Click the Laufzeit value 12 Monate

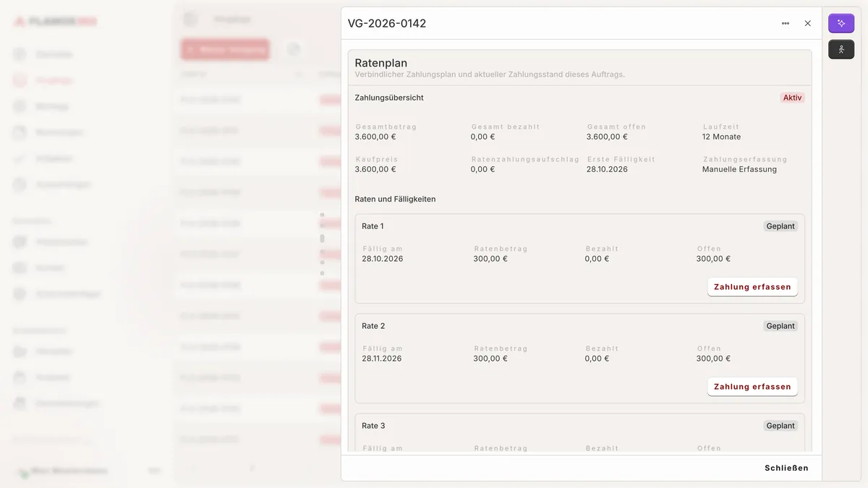(721, 137)
